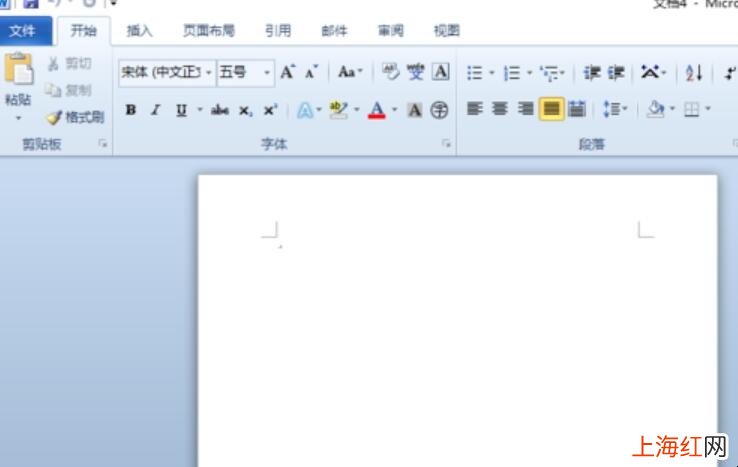Click the Line Spacing icon
Screen dimensions: 738x467
coord(611,109)
